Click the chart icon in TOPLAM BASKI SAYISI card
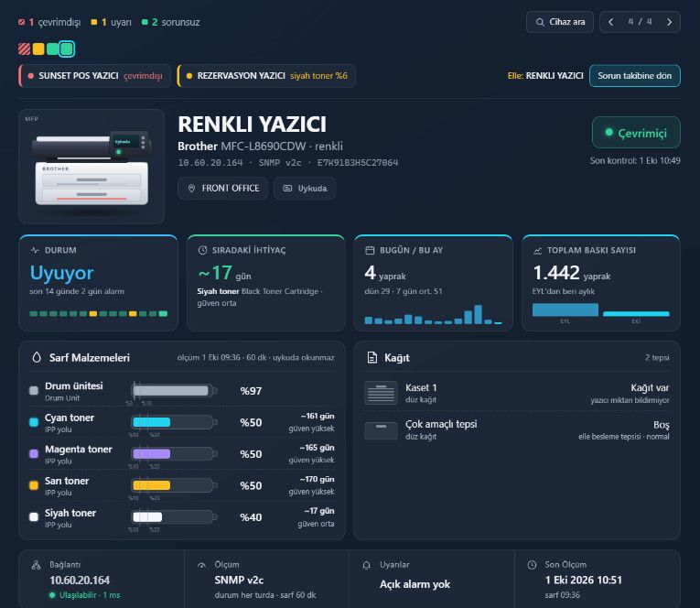The height and width of the screenshot is (608, 700). point(537,251)
